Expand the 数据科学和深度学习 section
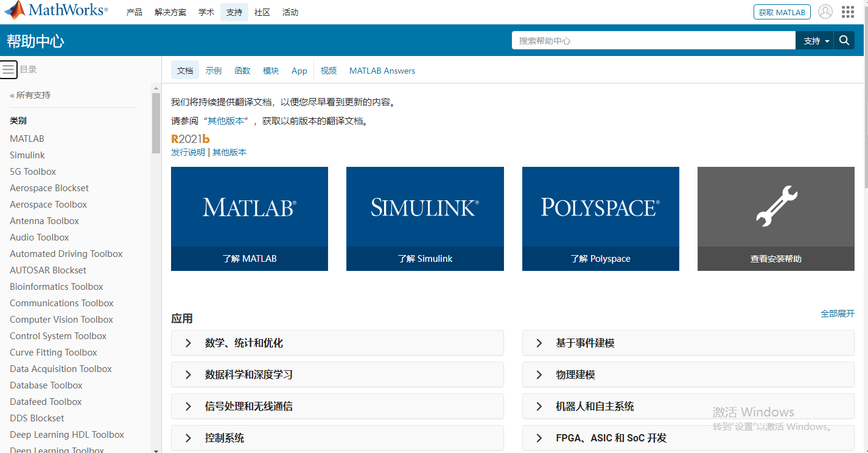Screen dimensions: 868x453 tap(337, 374)
